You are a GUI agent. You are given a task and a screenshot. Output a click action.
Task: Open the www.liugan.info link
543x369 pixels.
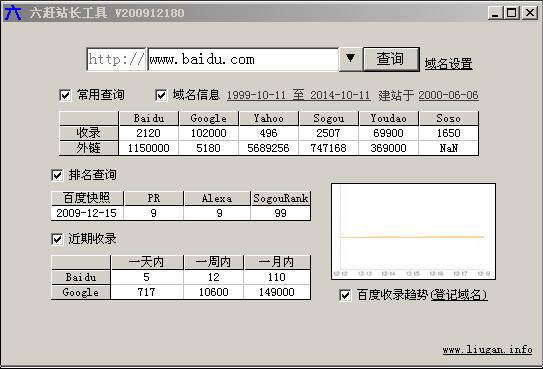[487, 350]
